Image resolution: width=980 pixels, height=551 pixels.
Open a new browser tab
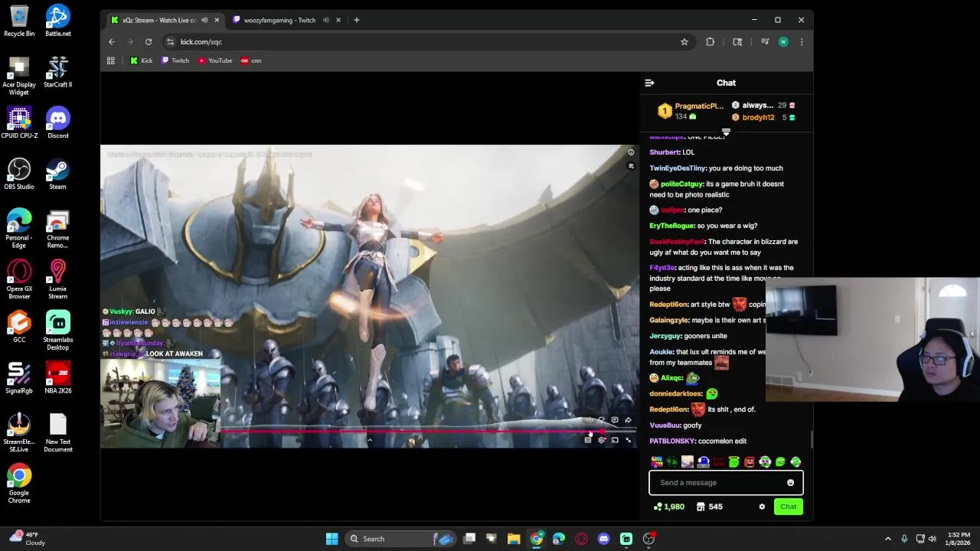357,20
